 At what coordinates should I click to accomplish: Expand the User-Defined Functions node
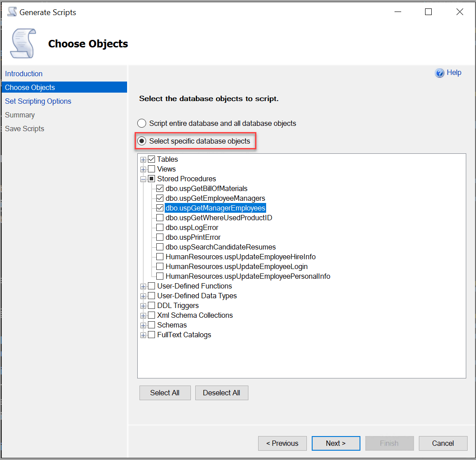[143, 286]
